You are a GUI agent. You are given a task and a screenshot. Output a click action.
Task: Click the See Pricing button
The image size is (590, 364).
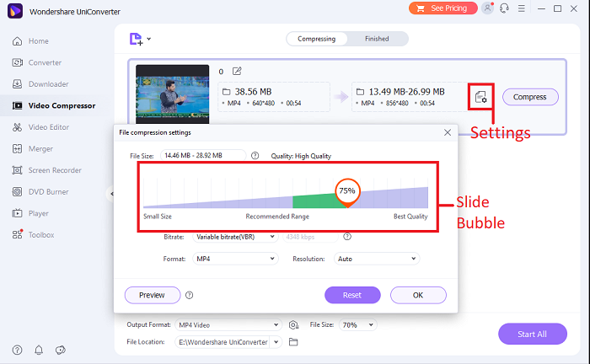pyautogui.click(x=442, y=8)
